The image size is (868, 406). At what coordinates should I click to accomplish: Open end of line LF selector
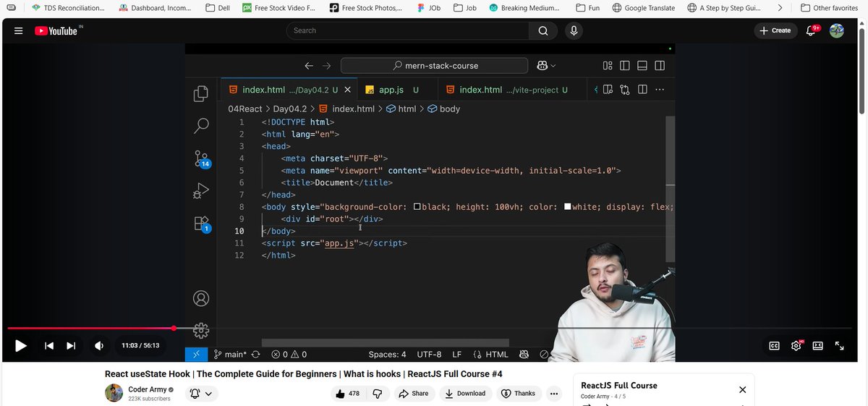[x=457, y=355]
